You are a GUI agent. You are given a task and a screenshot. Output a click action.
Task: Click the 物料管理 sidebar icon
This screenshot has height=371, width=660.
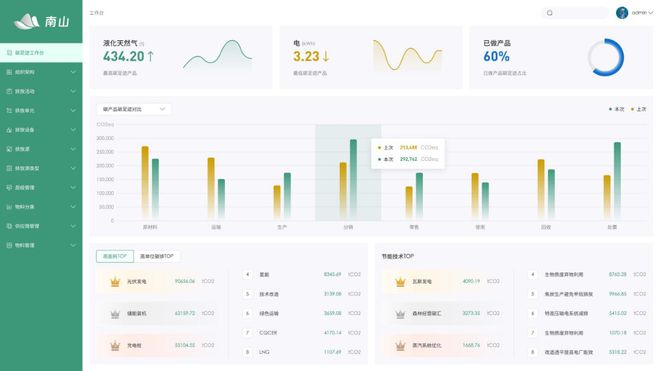(x=9, y=245)
